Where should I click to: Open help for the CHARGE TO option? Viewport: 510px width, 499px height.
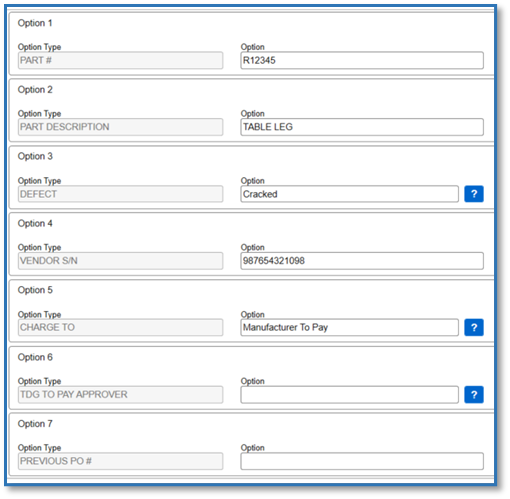[x=474, y=328]
